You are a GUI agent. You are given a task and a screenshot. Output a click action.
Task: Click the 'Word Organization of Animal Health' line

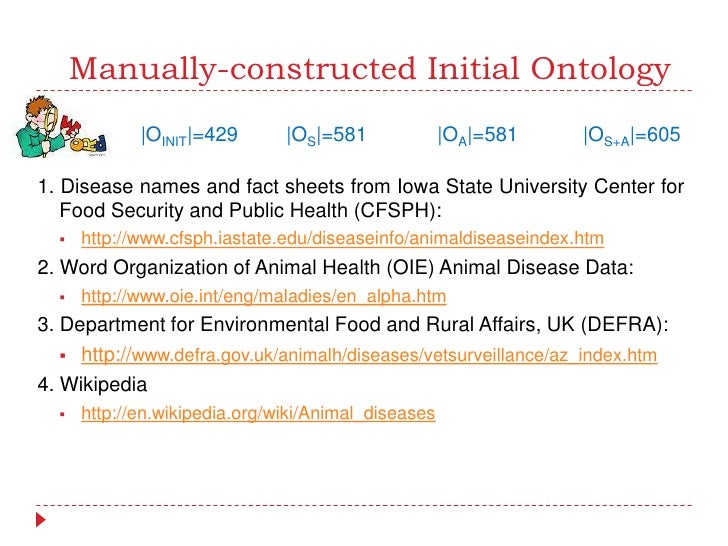point(335,268)
